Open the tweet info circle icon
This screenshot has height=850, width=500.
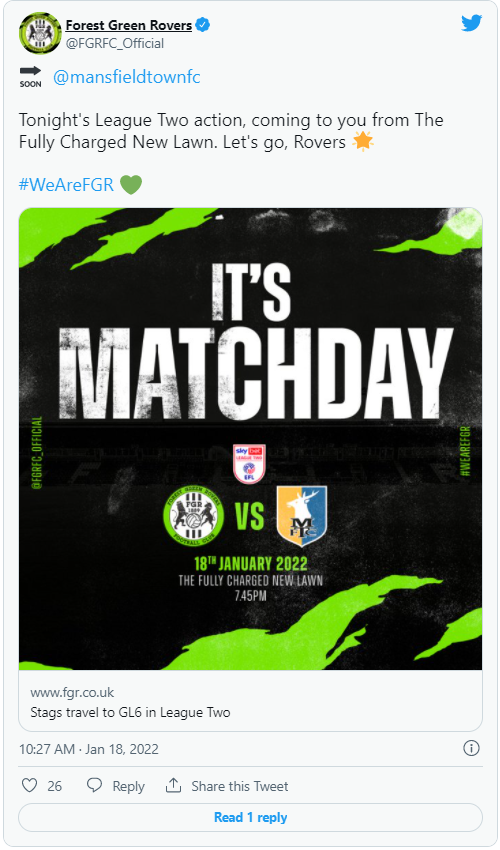pos(471,749)
